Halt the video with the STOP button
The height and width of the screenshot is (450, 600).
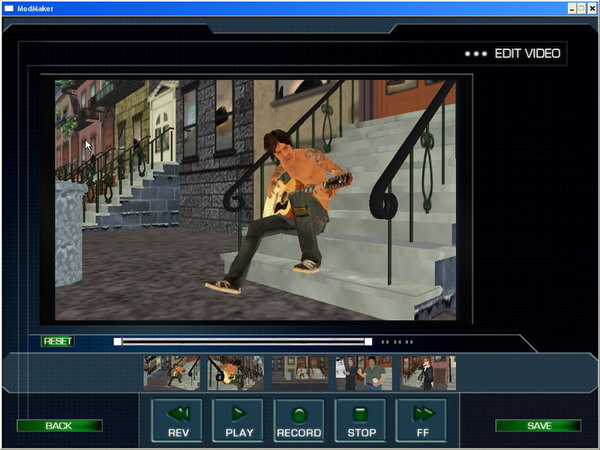click(x=360, y=421)
